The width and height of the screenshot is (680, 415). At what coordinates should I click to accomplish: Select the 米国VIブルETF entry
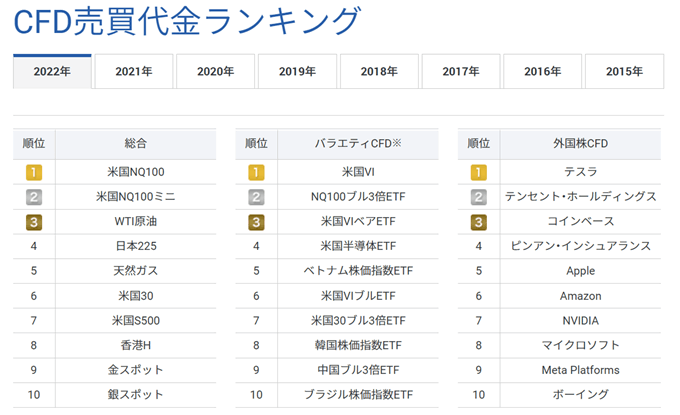coord(358,296)
